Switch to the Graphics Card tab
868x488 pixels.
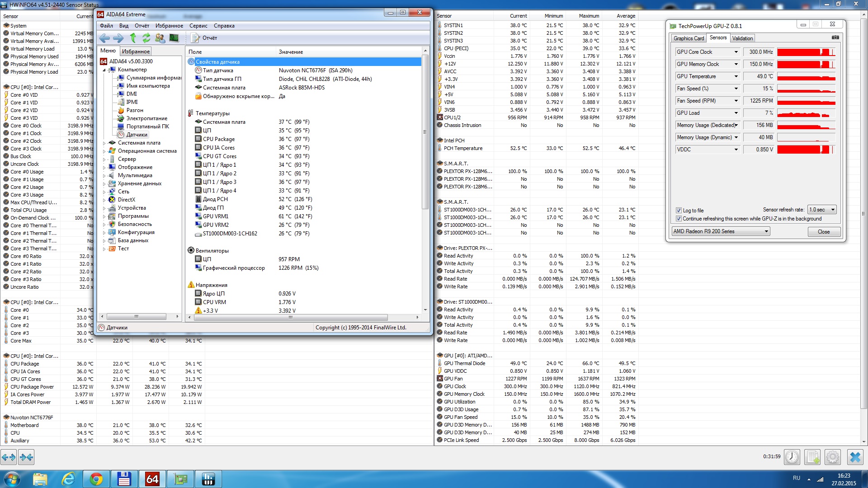(x=689, y=38)
